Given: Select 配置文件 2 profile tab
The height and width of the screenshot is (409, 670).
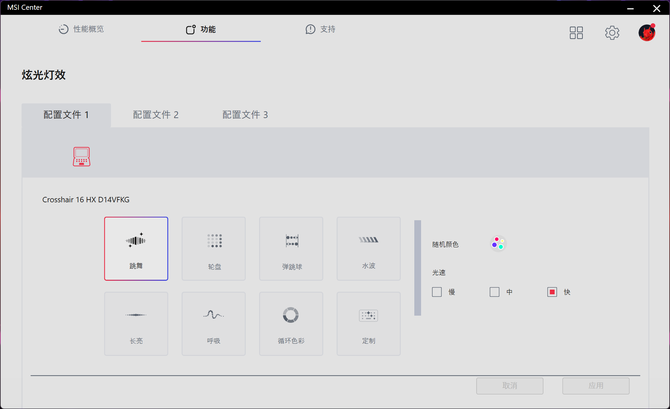Looking at the screenshot, I should coord(156,115).
